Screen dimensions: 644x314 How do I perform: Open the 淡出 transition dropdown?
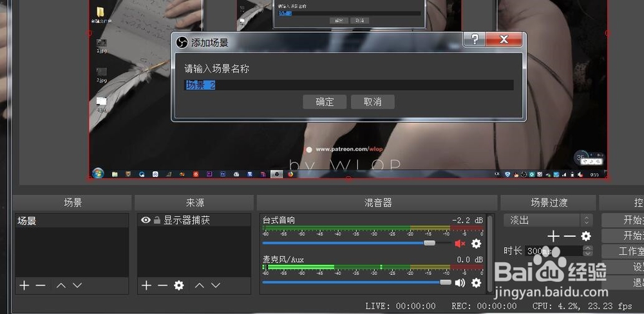click(x=548, y=220)
